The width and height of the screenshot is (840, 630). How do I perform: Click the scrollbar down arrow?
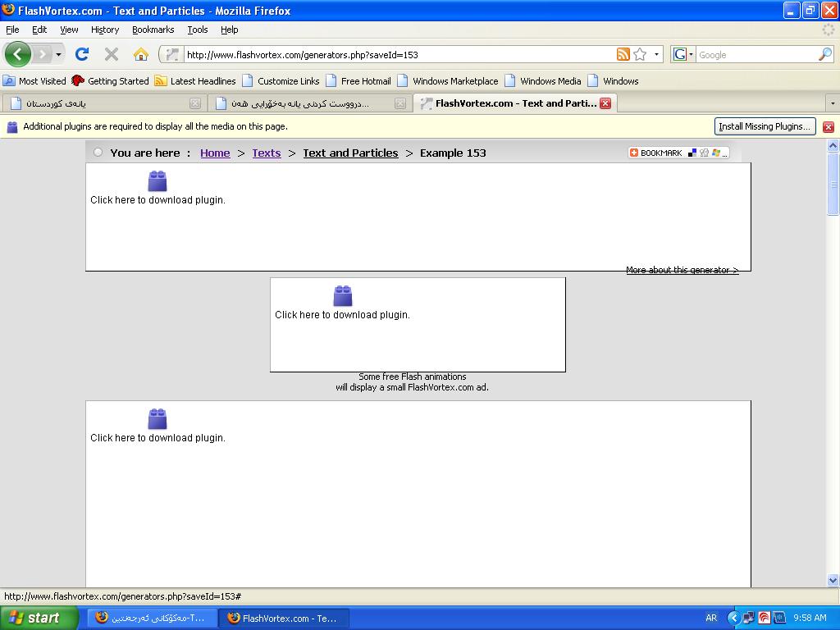833,580
